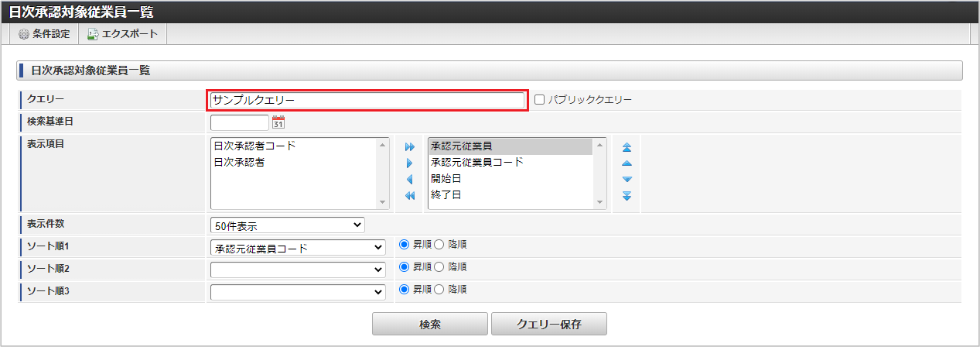Screen dimensions: 980x347
Task: Move selected display item to top
Action: pos(627,146)
